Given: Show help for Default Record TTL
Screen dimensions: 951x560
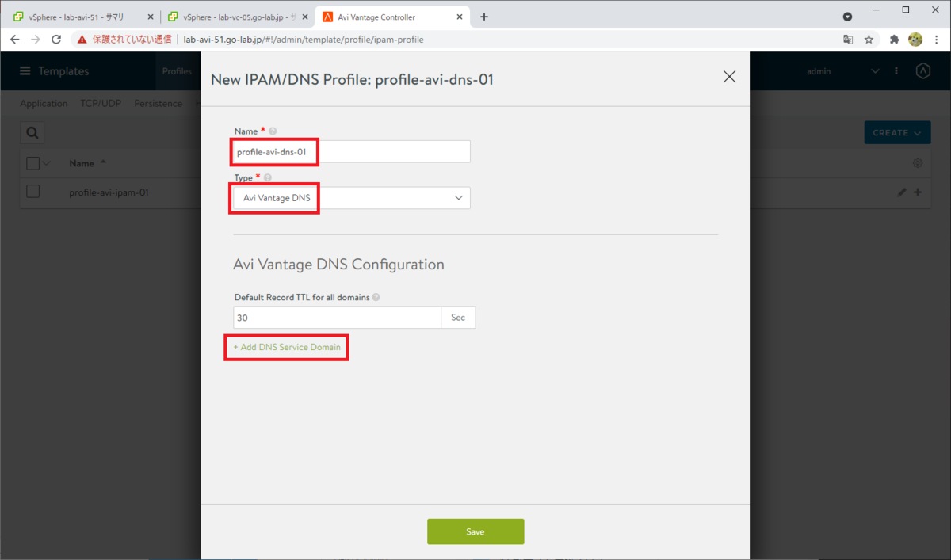Looking at the screenshot, I should click(x=376, y=298).
